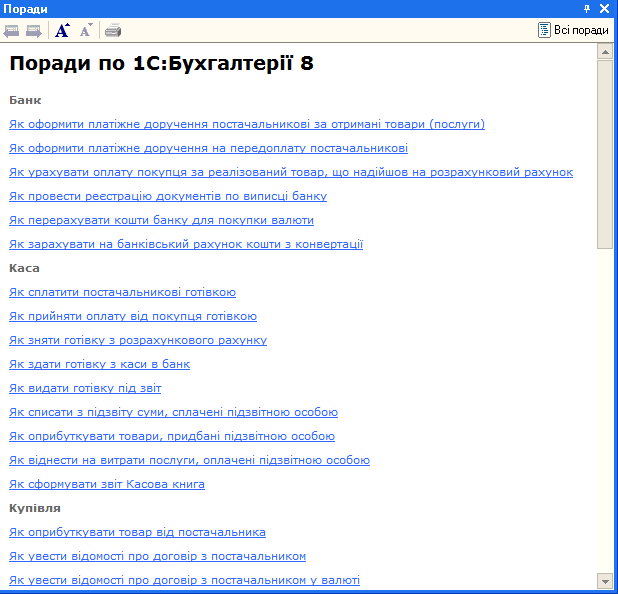Screen dimensions: 618x594
Task: Open link 'Як віднести на витрати послуги'
Action: (x=189, y=460)
